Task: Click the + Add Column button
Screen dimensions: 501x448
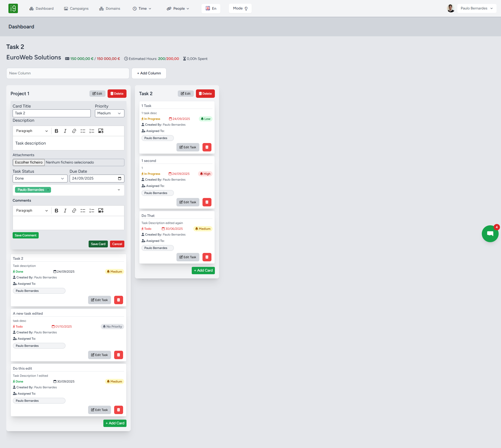Action: [149, 73]
